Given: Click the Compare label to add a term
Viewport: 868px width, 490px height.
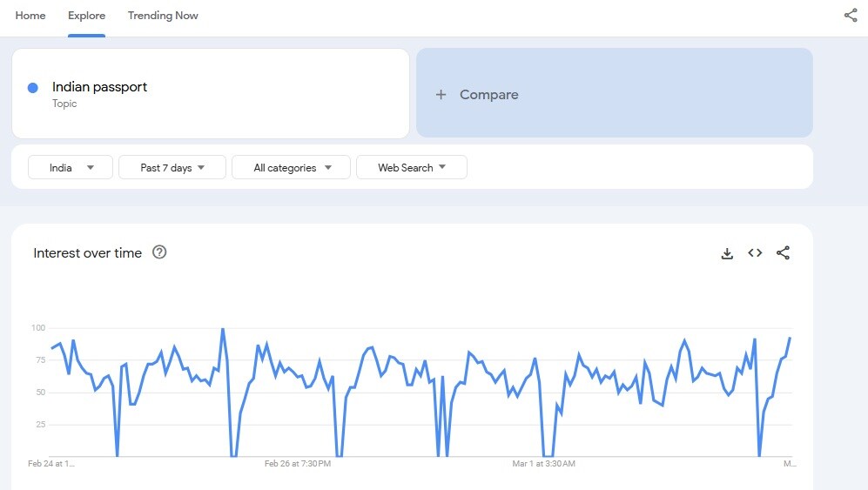Looking at the screenshot, I should (488, 95).
